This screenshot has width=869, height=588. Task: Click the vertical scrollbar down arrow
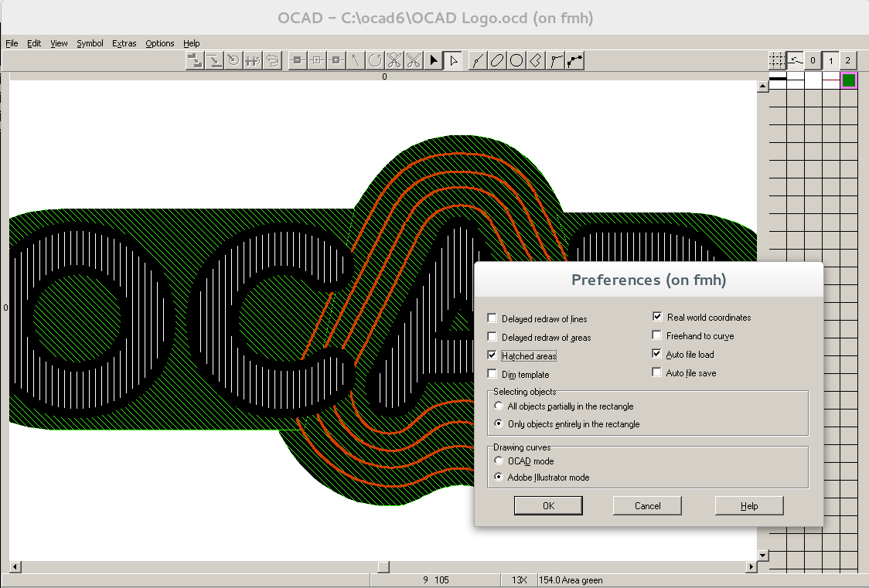[x=762, y=556]
